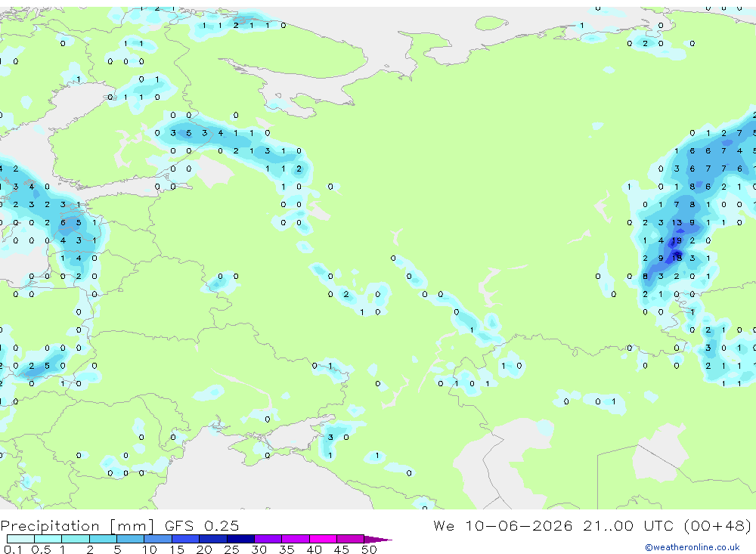Viewport: 756px width, 554px height.
Task: Click the 25–30 mm navy legend swatch
Action: pyautogui.click(x=240, y=539)
